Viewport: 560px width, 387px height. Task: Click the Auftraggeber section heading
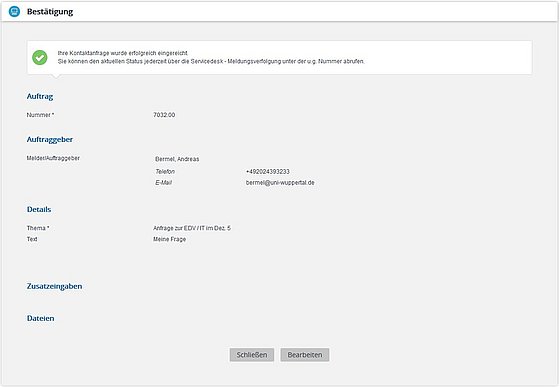(x=50, y=140)
